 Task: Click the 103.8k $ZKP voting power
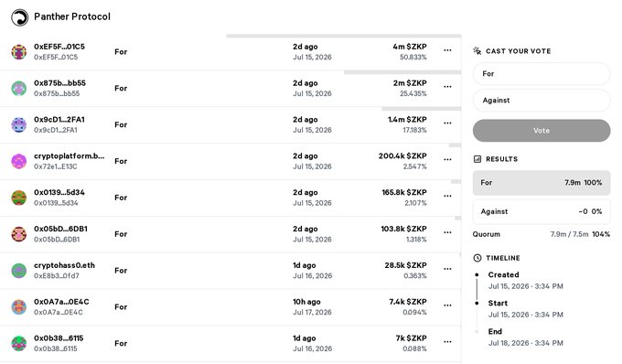(x=403, y=230)
